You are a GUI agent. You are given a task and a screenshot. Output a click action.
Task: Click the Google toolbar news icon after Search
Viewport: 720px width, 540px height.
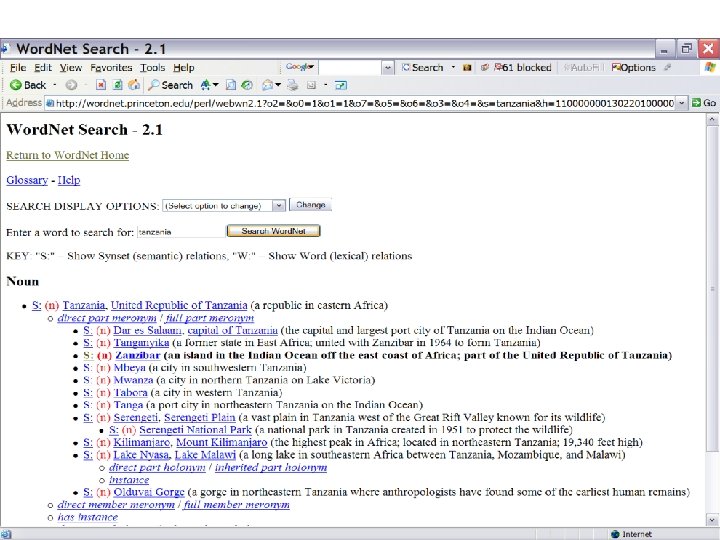pyautogui.click(x=467, y=68)
